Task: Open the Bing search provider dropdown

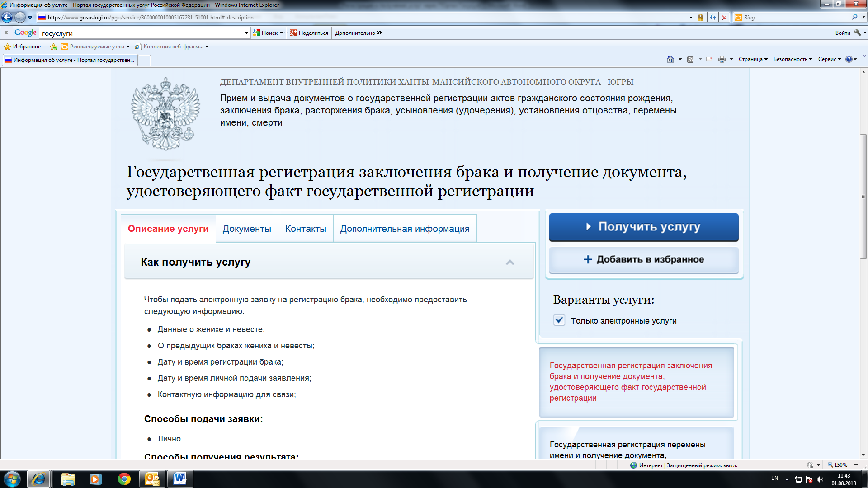Action: coord(863,17)
